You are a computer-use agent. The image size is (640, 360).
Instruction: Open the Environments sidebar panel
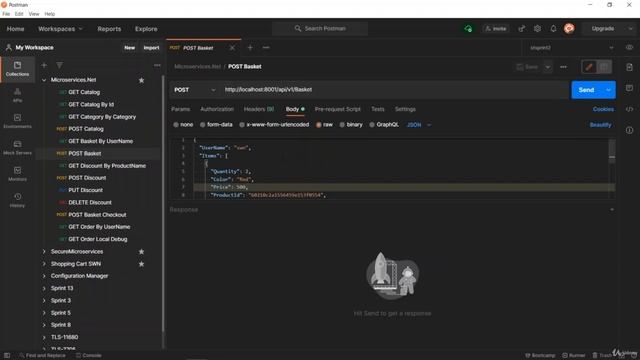coord(17,121)
